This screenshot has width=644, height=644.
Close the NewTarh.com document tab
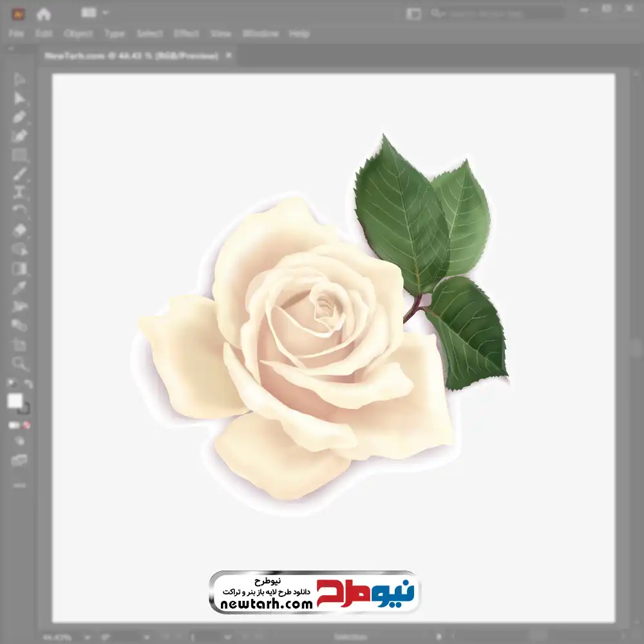click(x=229, y=56)
